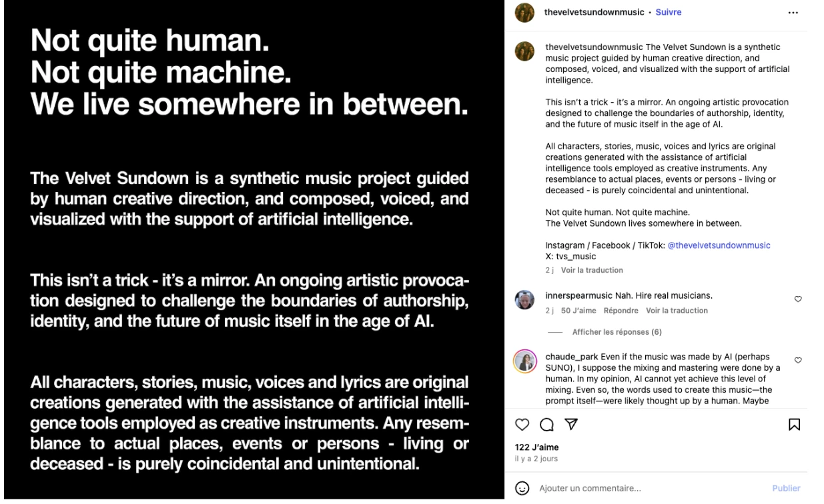The width and height of the screenshot is (824, 504).
Task: Open chaude_park's profile avatar
Action: (x=524, y=361)
